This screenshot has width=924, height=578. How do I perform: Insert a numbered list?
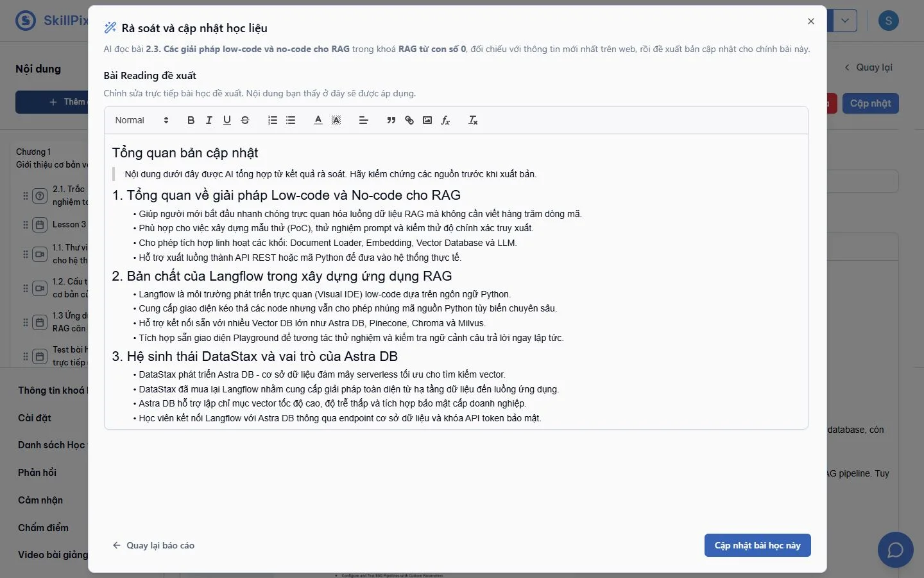coord(273,120)
